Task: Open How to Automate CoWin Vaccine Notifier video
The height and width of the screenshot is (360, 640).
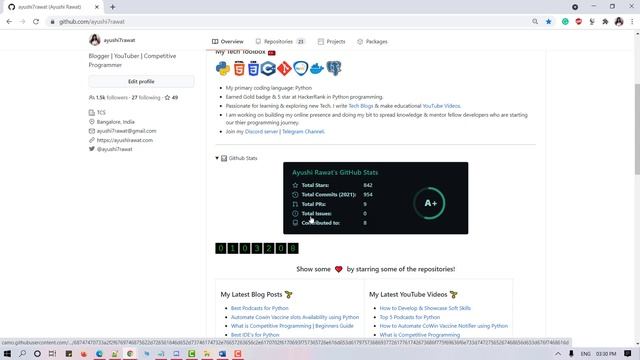Action: pyautogui.click(x=444, y=326)
